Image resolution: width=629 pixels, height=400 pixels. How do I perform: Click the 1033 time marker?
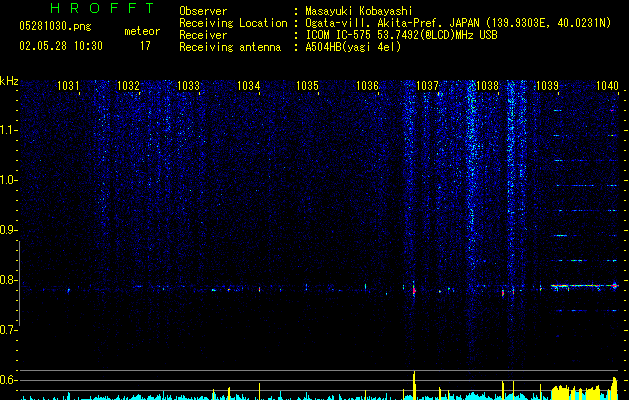[188, 86]
